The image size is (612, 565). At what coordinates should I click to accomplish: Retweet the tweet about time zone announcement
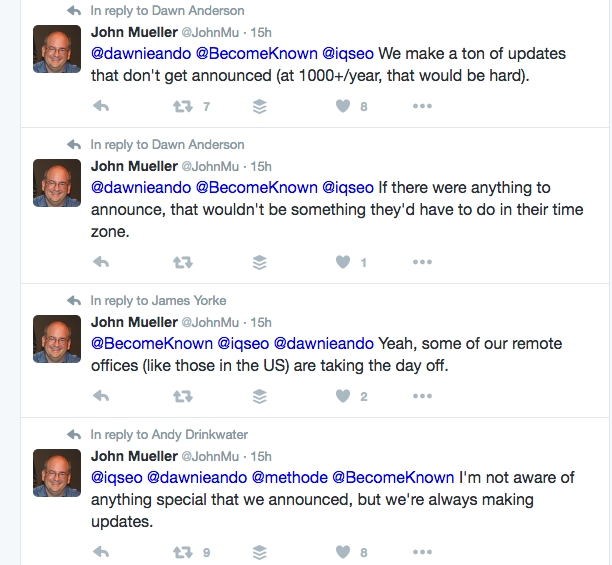tap(183, 262)
